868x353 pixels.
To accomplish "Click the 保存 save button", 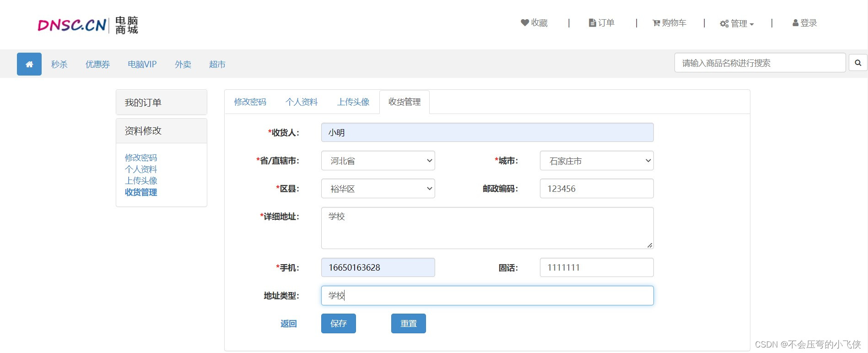I will click(x=339, y=324).
